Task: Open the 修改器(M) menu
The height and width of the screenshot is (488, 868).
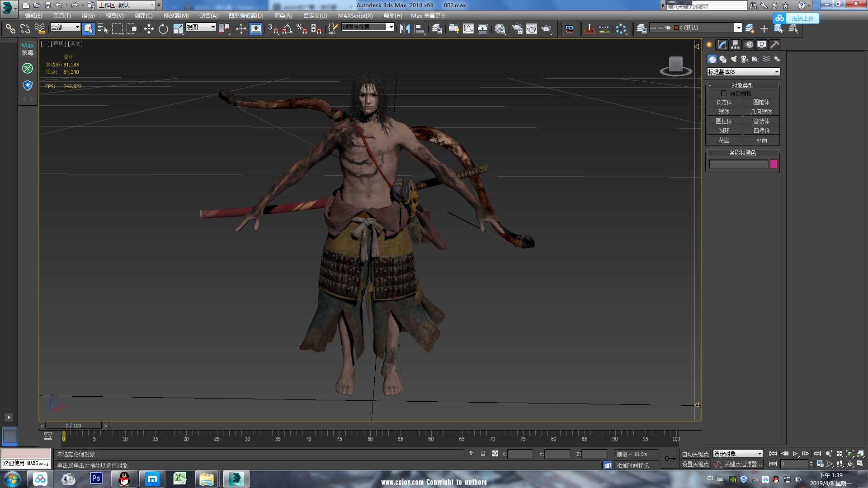Action: coord(176,16)
